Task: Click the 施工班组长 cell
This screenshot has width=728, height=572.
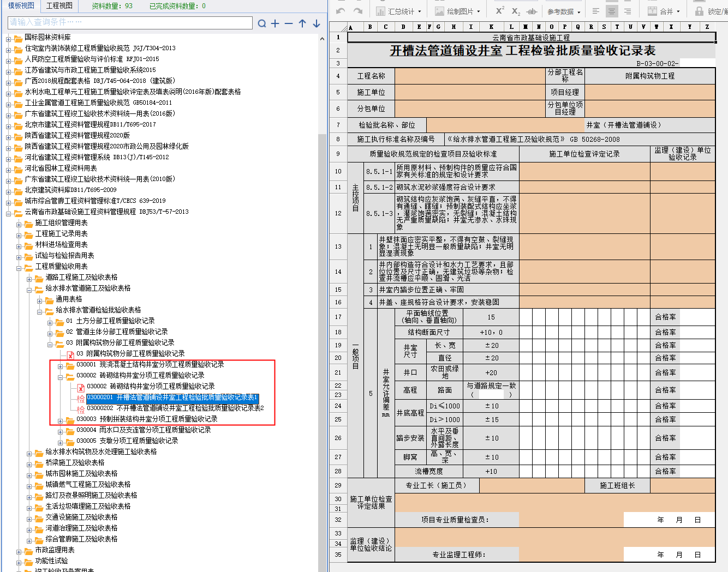Action: (617, 485)
